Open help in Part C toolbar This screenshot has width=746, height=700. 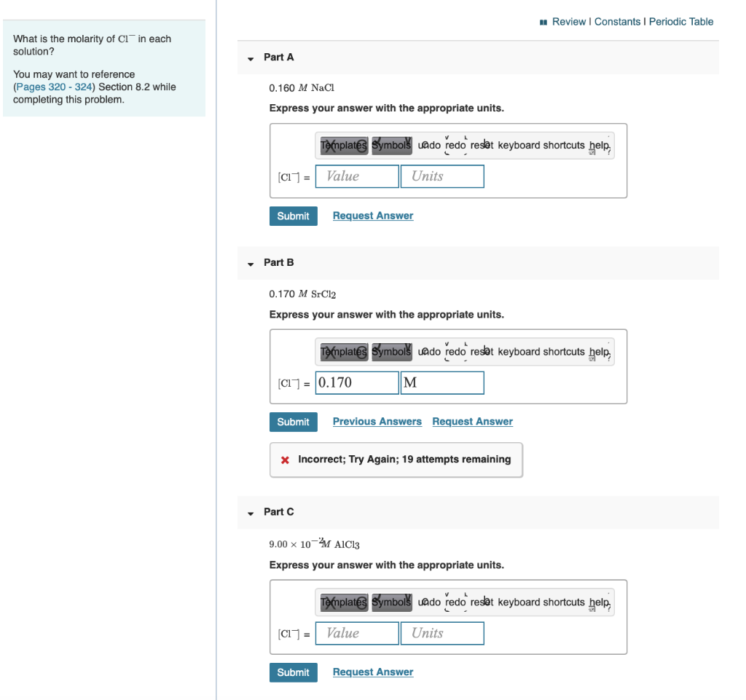pos(599,602)
